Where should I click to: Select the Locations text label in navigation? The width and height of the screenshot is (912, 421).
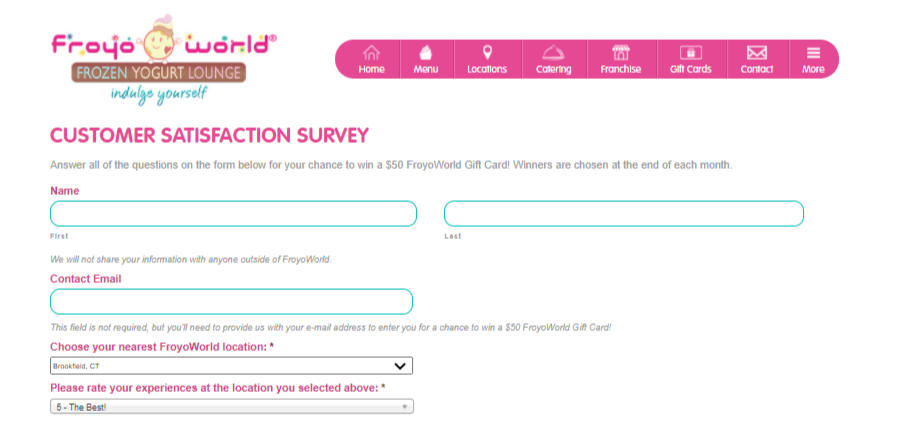point(487,69)
